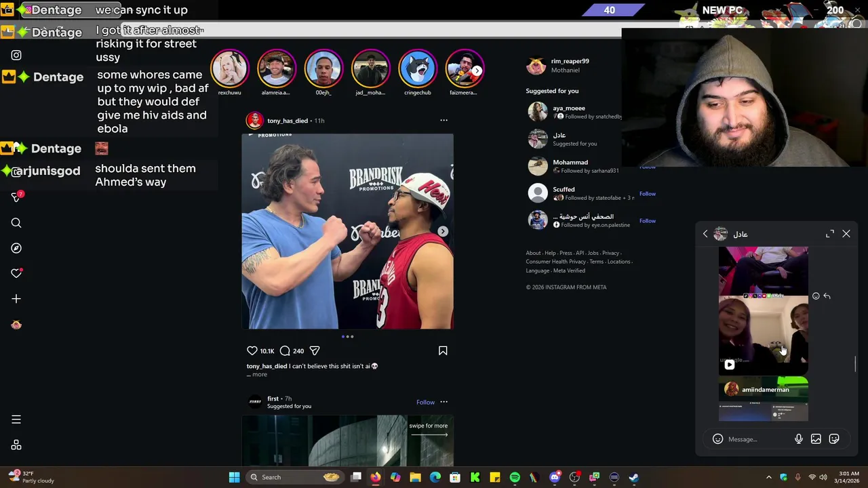Open sticker picker in chat
The image size is (868, 488).
click(x=834, y=439)
